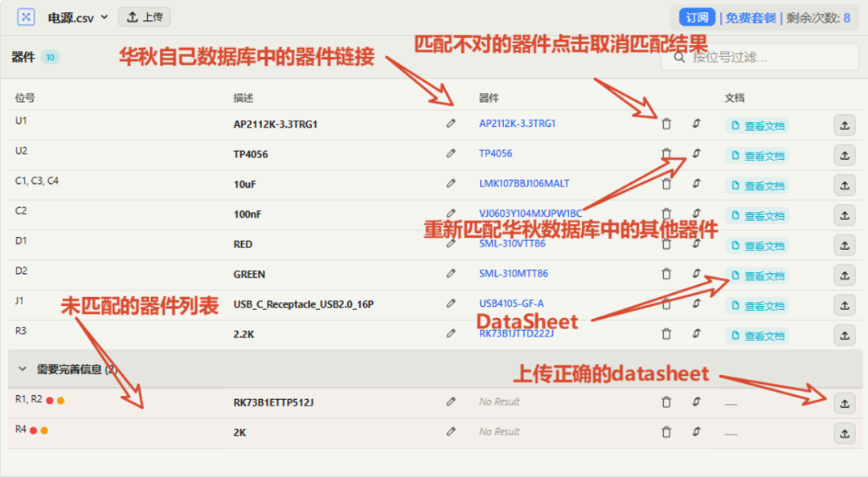
Task: Click No Result in the RK73B1ETTP512J row
Action: (499, 402)
